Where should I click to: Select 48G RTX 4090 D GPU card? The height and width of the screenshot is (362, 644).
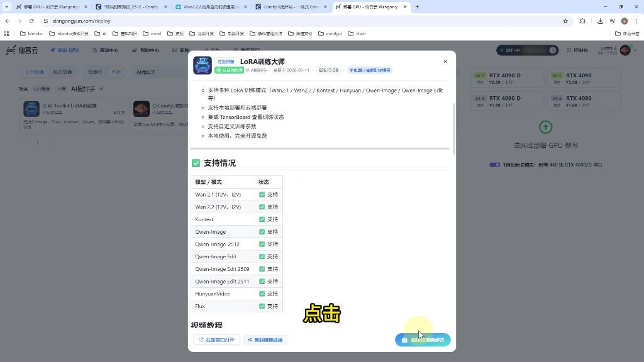tap(508, 78)
